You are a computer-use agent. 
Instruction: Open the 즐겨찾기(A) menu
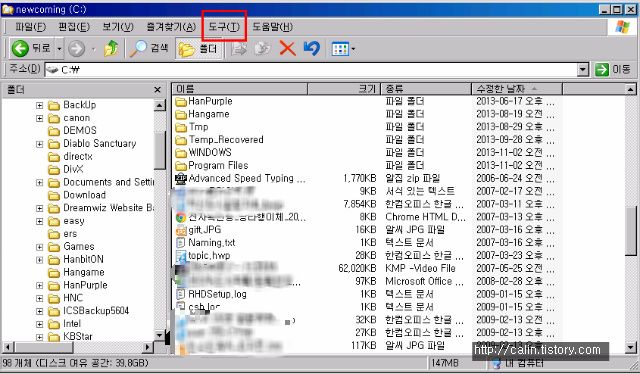(x=171, y=27)
